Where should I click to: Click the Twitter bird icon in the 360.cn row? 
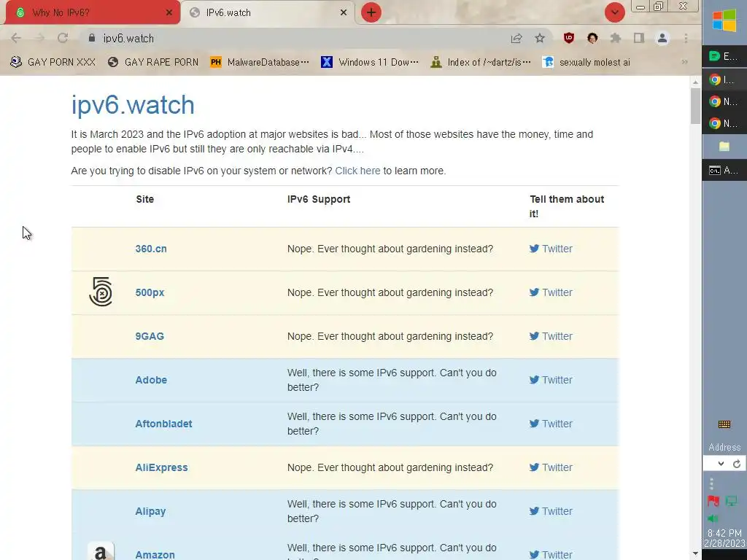pyautogui.click(x=534, y=249)
